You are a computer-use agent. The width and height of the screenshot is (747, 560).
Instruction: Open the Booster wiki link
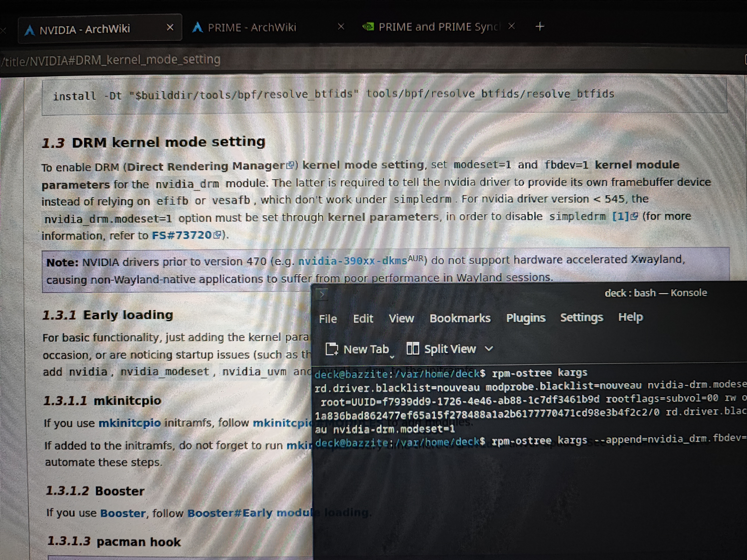(123, 513)
